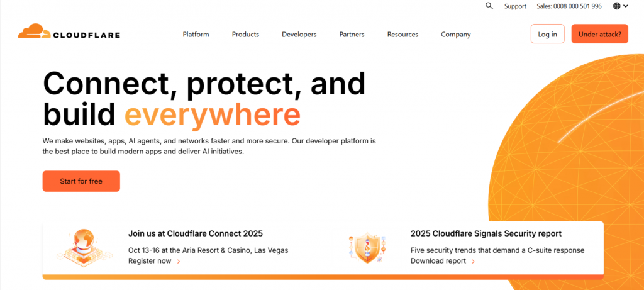Expand the Partners navigation menu

[352, 35]
